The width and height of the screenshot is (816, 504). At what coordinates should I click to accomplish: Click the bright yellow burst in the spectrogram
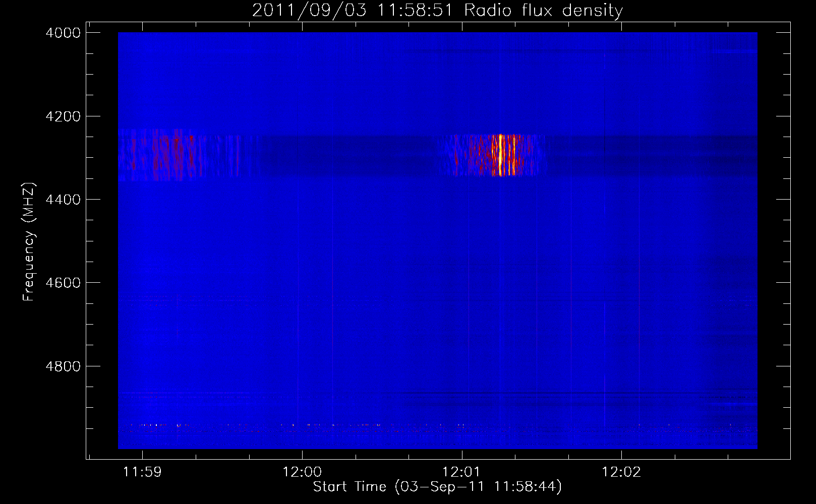pos(500,155)
